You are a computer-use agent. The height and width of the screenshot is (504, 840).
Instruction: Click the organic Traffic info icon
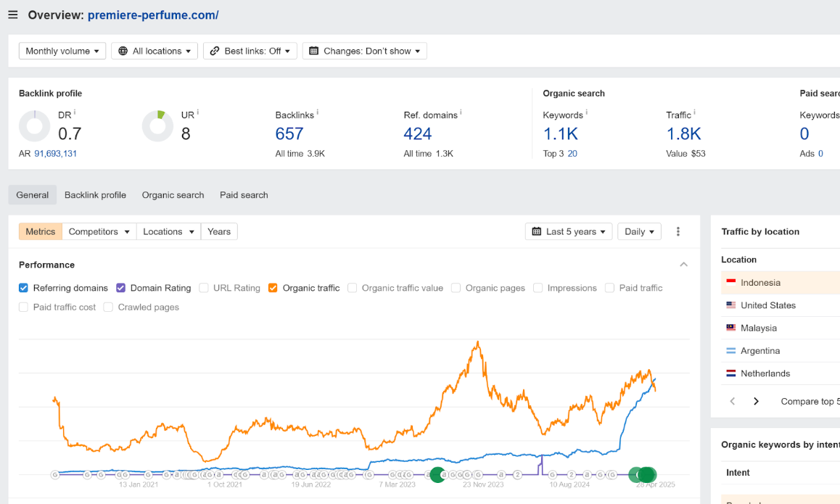694,112
